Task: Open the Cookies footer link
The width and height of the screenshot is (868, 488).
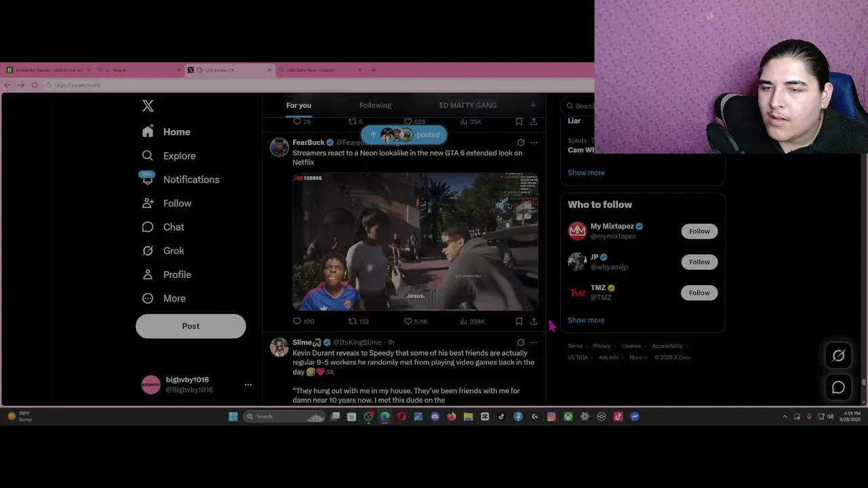Action: pos(631,346)
